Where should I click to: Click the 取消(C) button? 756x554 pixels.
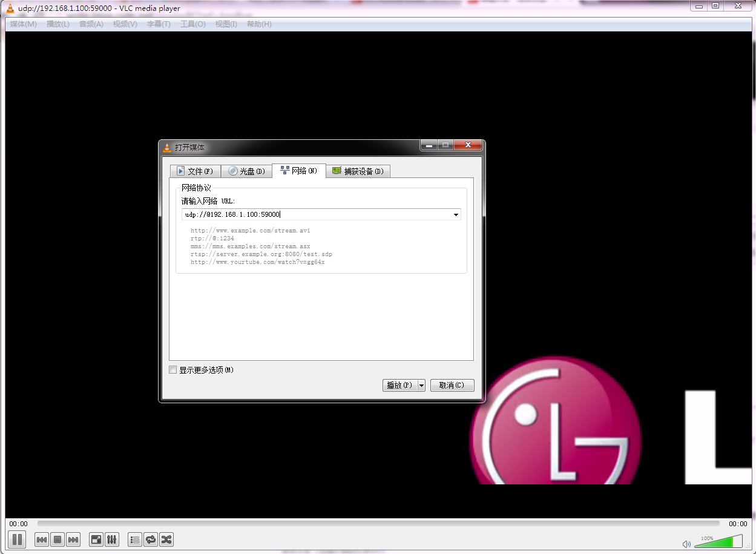coord(452,385)
